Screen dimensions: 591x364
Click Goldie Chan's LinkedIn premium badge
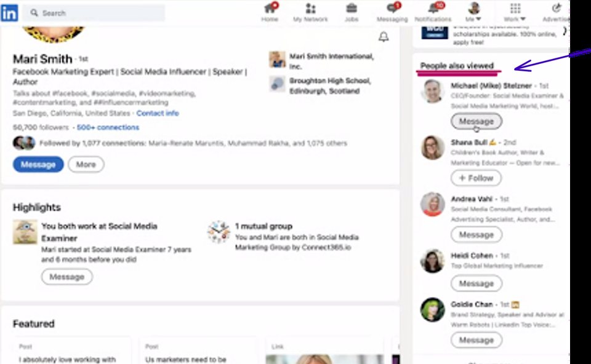click(x=515, y=304)
